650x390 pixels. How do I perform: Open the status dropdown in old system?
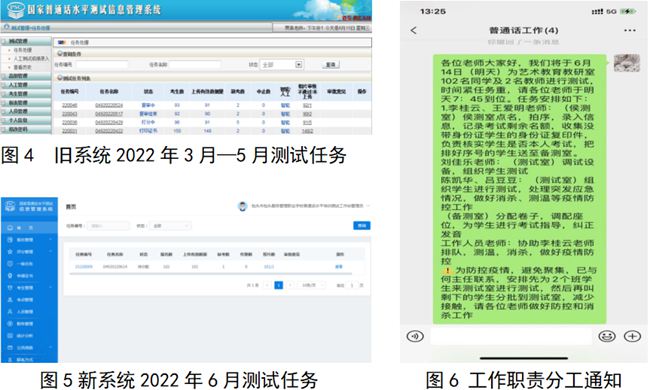(282, 65)
